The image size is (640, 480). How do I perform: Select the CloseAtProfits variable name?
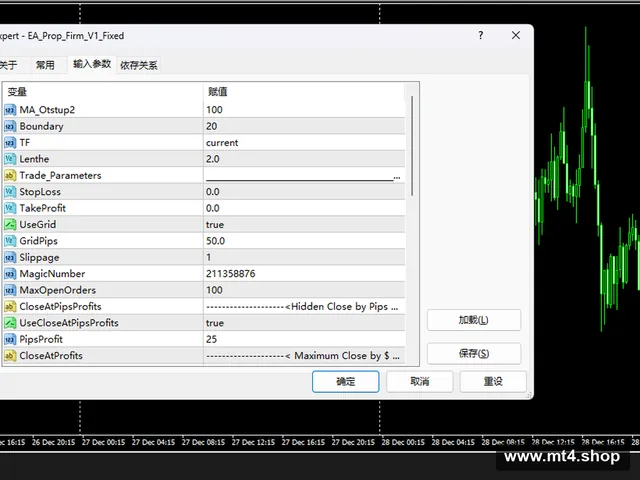[x=51, y=356]
